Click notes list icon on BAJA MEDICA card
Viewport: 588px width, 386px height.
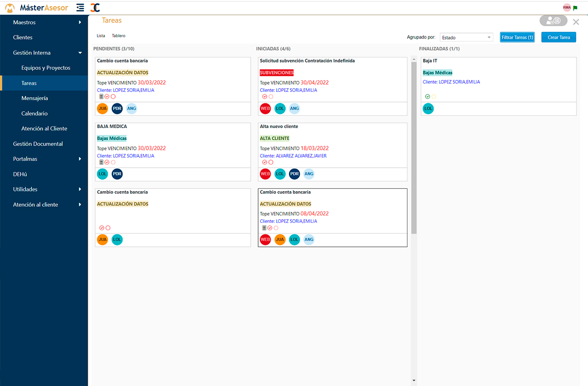point(101,162)
